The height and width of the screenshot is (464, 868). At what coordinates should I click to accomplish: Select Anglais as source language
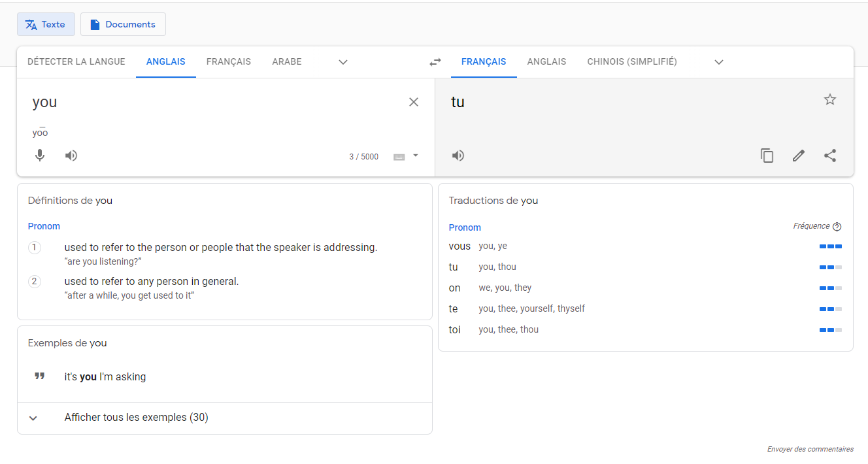(x=166, y=62)
